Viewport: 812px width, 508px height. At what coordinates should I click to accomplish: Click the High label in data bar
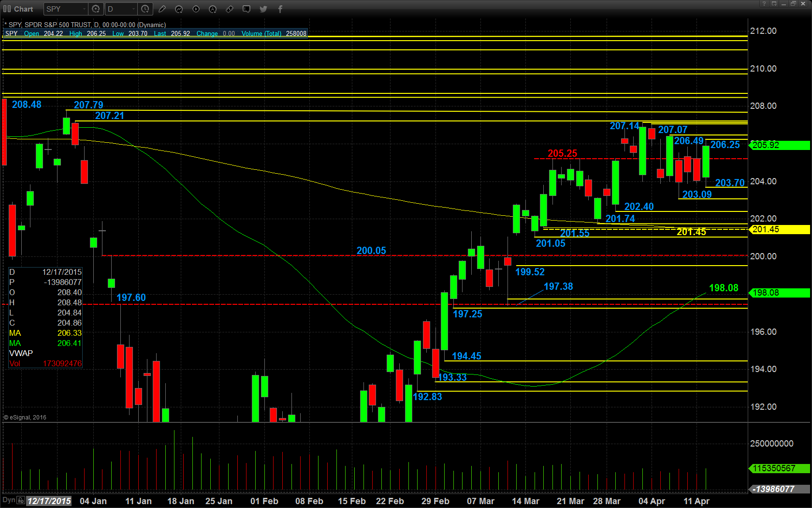point(75,33)
